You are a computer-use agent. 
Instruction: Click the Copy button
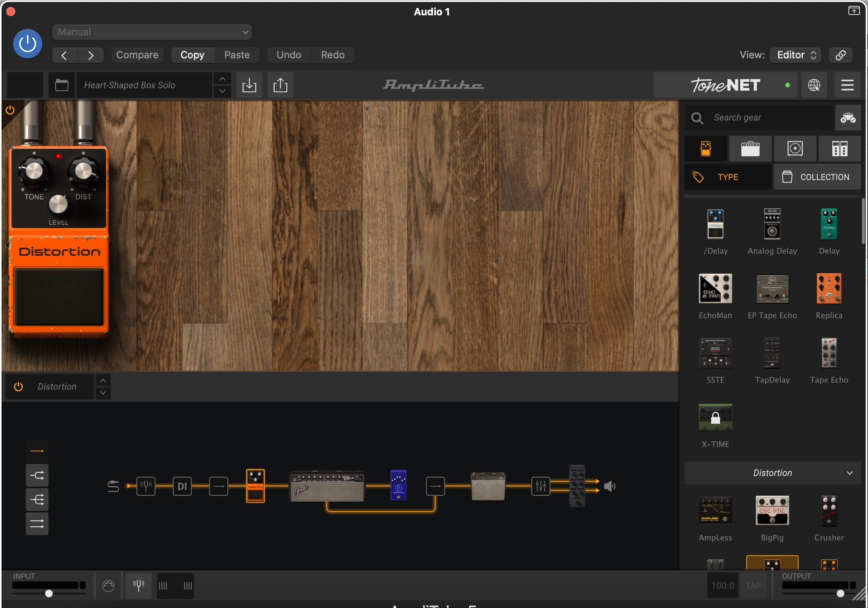click(x=192, y=55)
